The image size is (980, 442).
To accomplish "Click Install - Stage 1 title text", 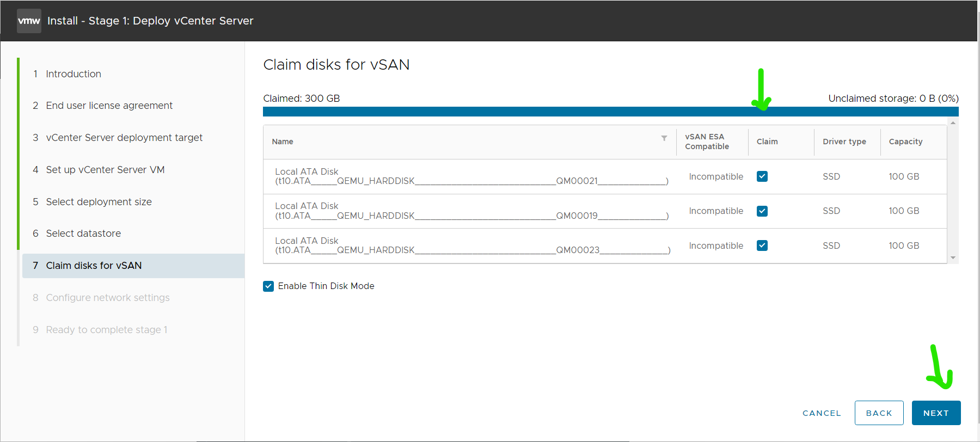I will tap(150, 21).
